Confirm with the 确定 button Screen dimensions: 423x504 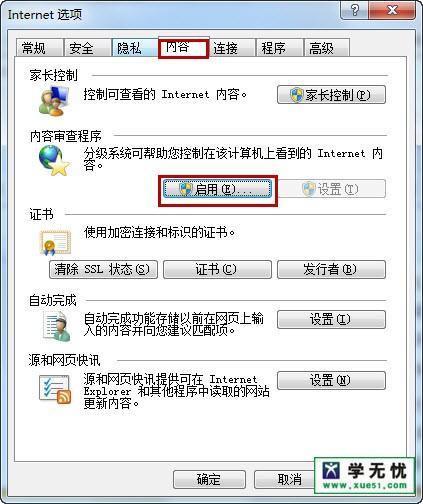209,480
